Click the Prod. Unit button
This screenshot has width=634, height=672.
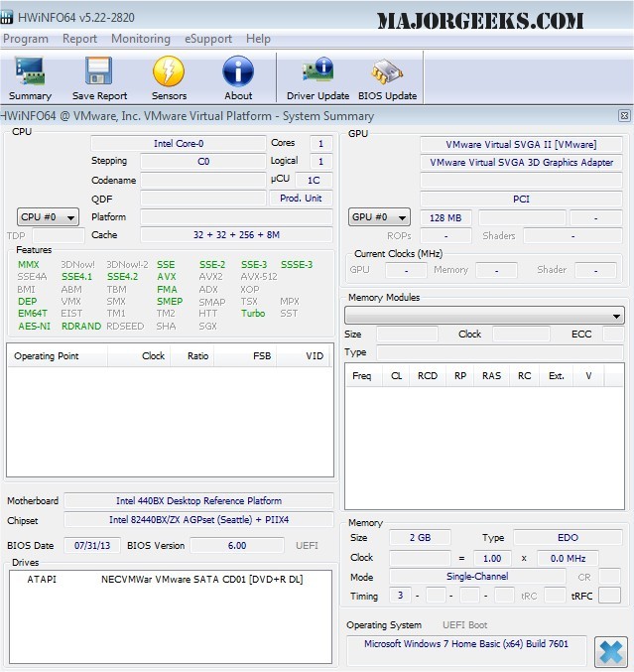pyautogui.click(x=301, y=198)
